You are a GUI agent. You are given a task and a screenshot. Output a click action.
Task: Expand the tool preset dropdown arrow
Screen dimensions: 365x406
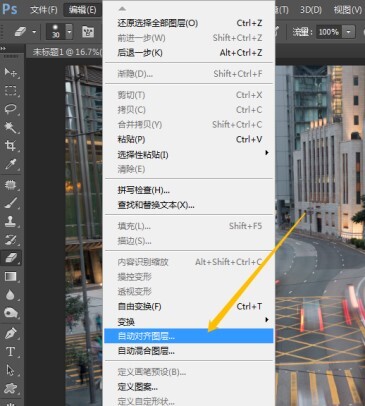(x=34, y=32)
